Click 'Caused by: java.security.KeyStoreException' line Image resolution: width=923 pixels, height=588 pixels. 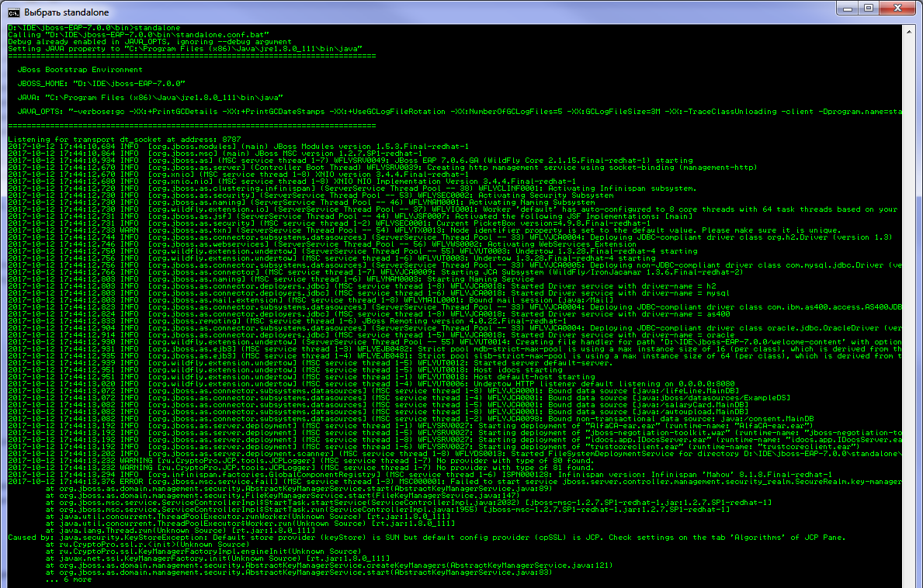pos(427,538)
